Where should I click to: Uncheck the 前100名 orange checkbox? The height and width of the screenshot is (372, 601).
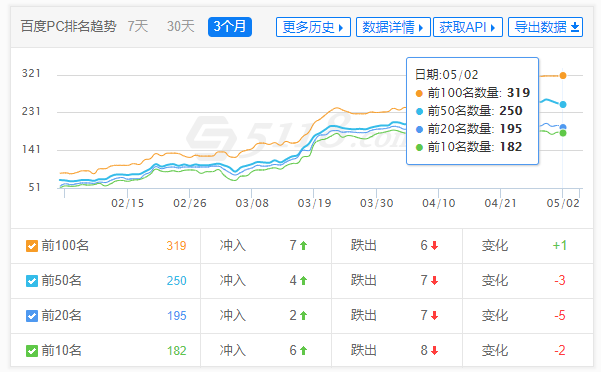coord(32,246)
